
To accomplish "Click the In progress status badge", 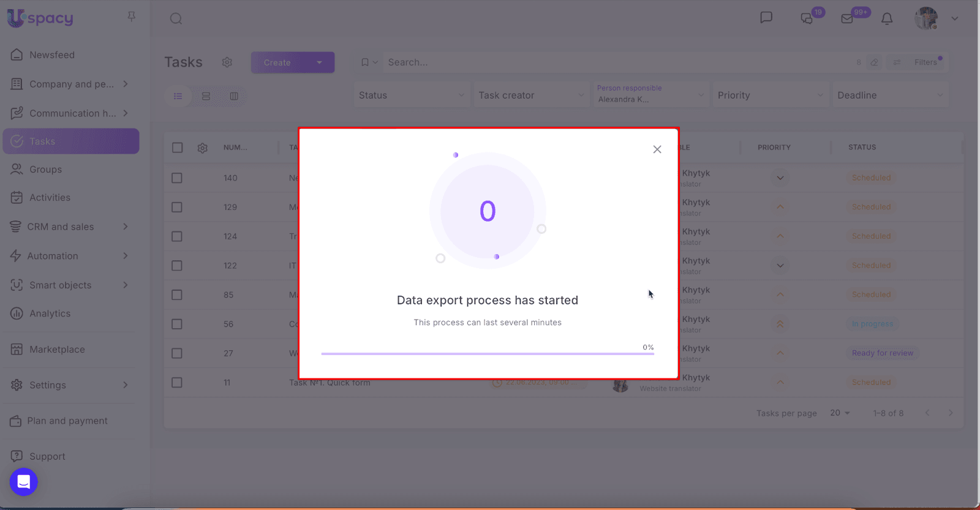I will coord(873,324).
